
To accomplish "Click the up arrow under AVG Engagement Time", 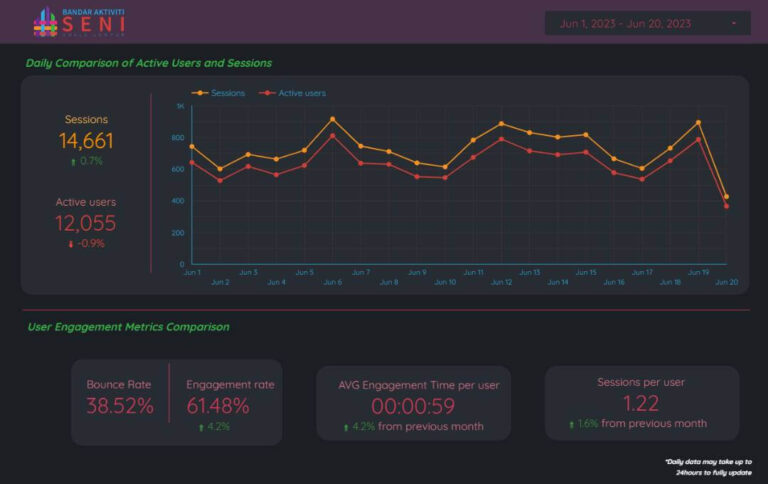I will (x=346, y=427).
